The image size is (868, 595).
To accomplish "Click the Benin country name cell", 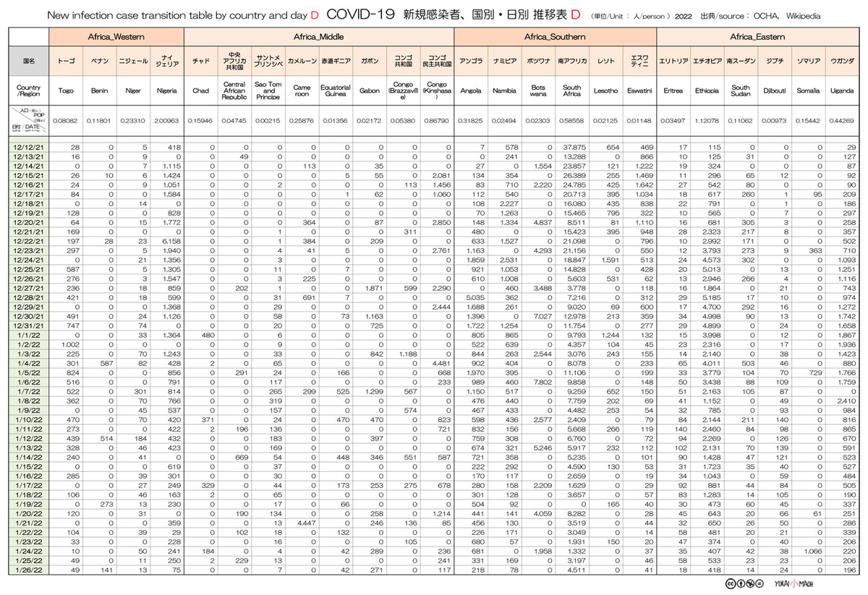I will (x=100, y=90).
